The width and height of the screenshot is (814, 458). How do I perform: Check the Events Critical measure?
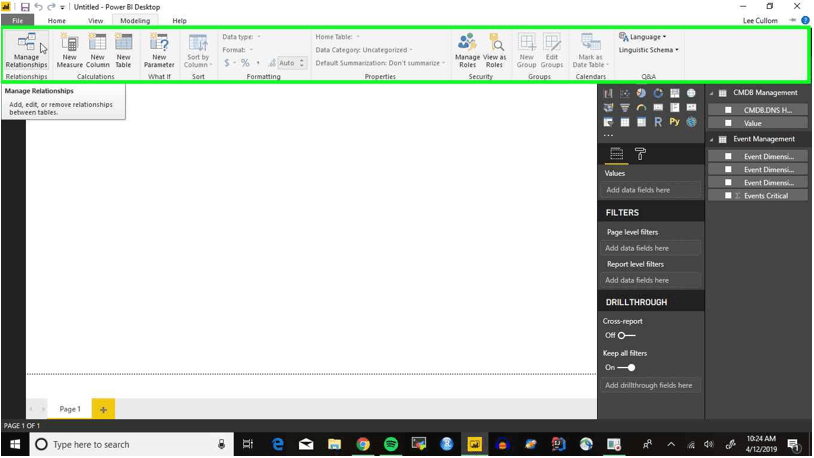click(728, 196)
